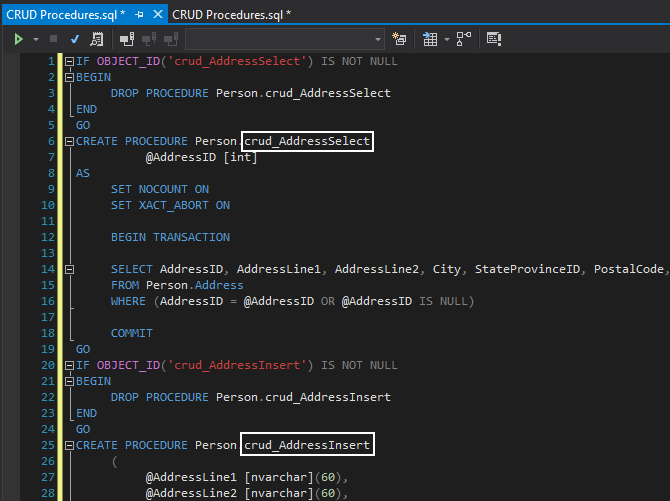Click the @AddressLine1 parameter on line 27
Viewport: 670px width, 501px height.
coord(191,477)
